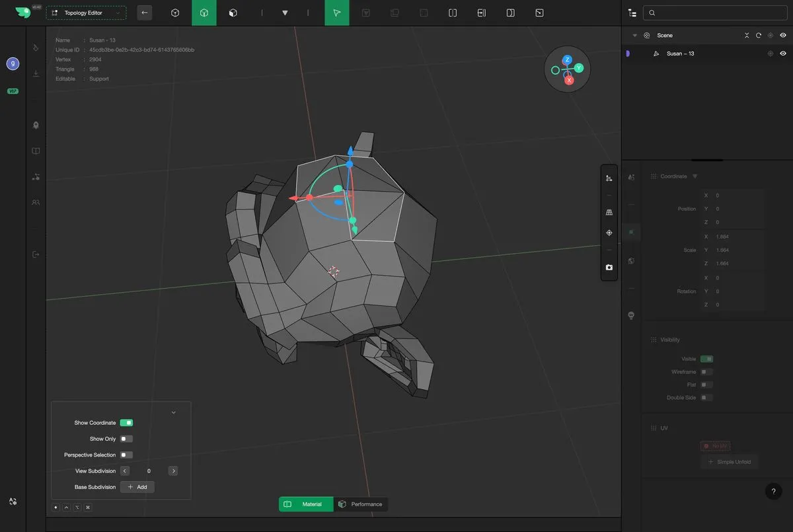Click the rocket icon in left sidebar

coord(36,125)
